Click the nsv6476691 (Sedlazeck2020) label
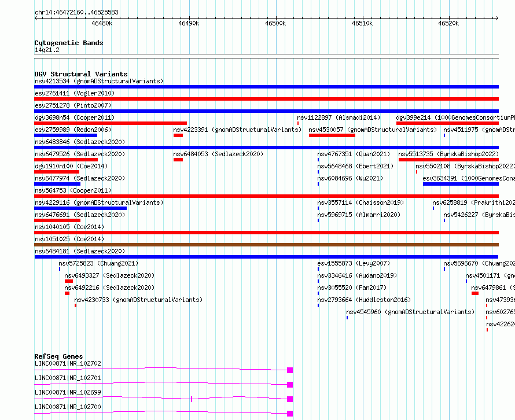Viewport: 515px width, 420px height. pyautogui.click(x=80, y=215)
